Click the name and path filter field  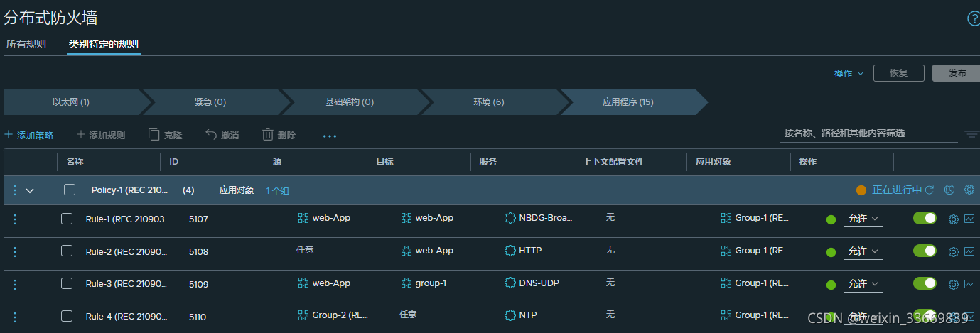point(868,133)
